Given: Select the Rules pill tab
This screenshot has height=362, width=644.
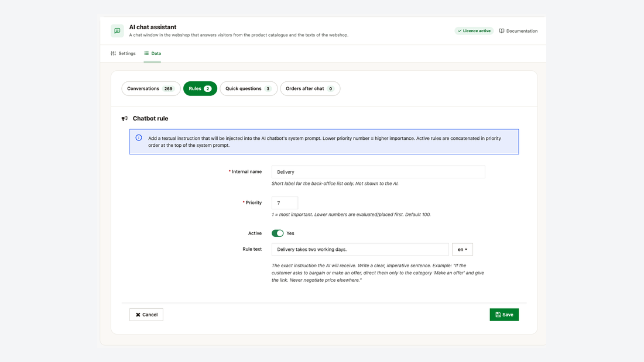Looking at the screenshot, I should 200,89.
